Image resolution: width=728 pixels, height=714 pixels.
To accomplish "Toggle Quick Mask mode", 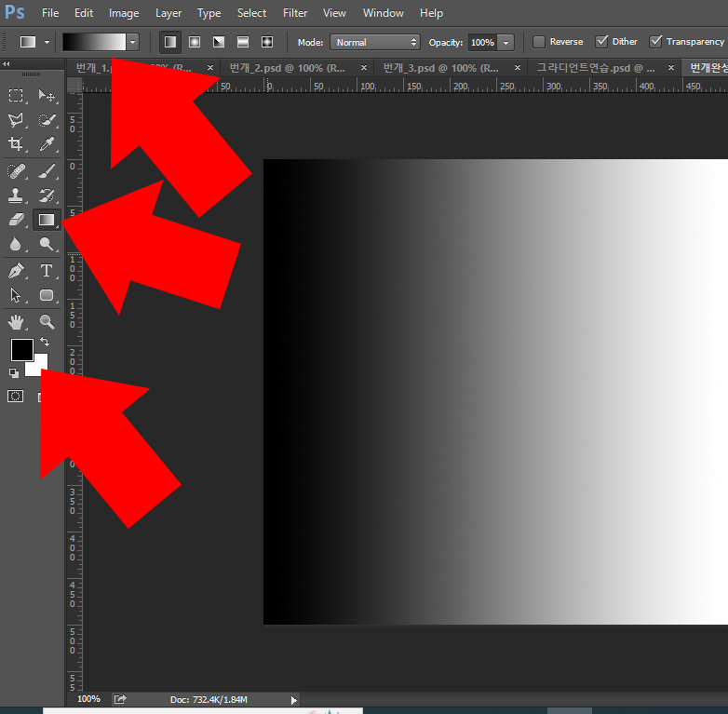I will pos(15,396).
